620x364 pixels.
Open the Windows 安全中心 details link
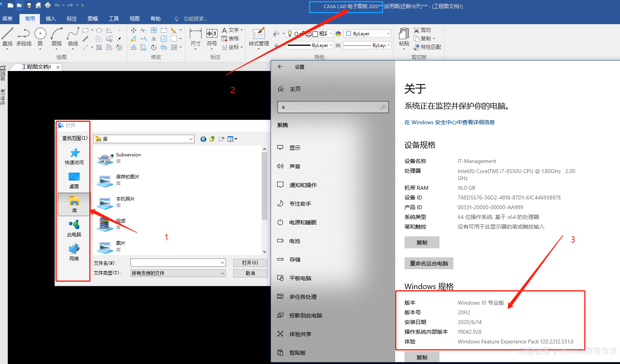pyautogui.click(x=449, y=122)
